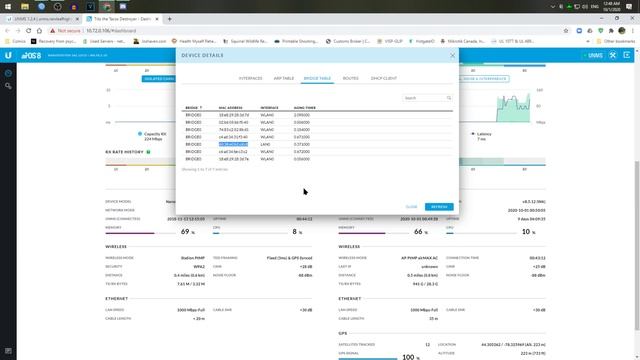Open the Comics bookmark
Image resolution: width=640 pixels, height=360 pixels.
tap(16, 41)
